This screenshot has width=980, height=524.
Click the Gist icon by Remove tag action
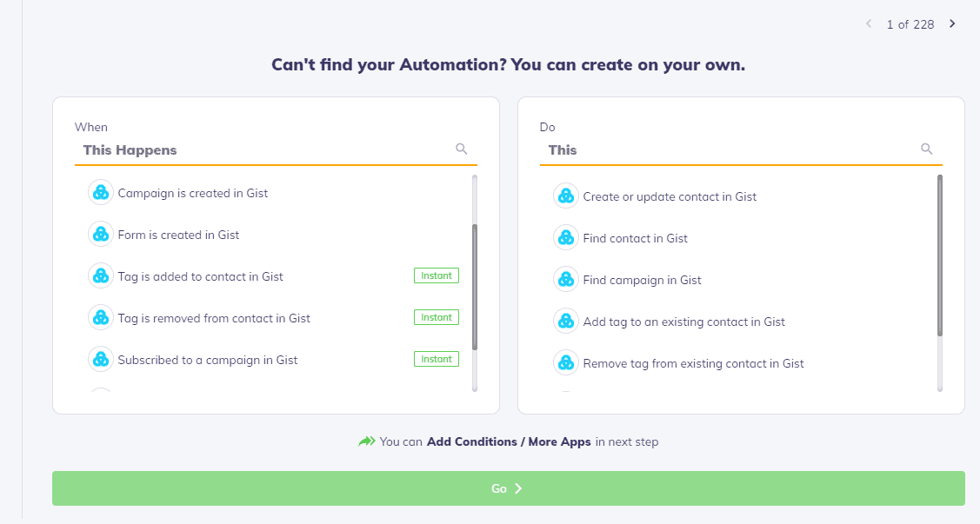tap(566, 363)
